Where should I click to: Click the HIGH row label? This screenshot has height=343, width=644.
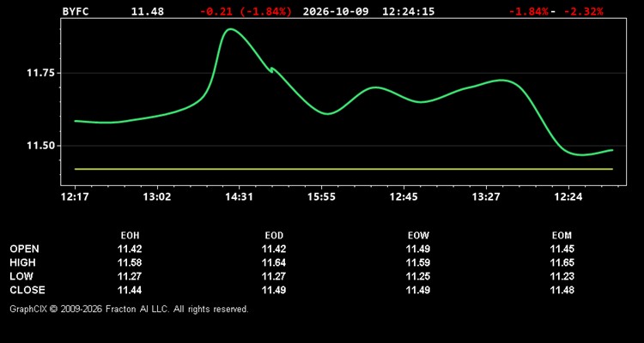click(x=22, y=262)
